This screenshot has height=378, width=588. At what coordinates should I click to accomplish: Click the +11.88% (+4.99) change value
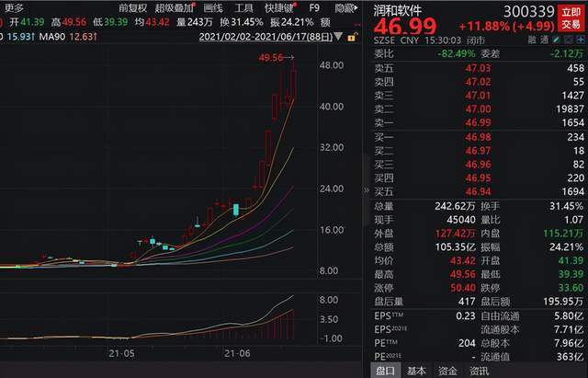(x=506, y=27)
